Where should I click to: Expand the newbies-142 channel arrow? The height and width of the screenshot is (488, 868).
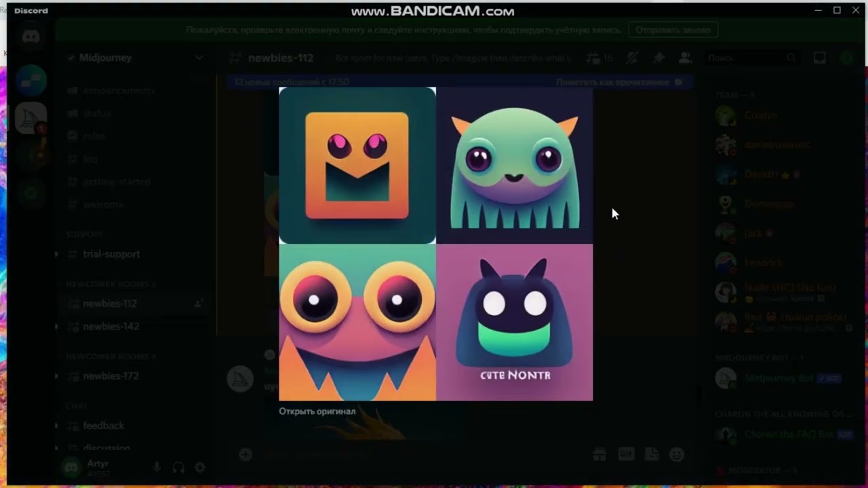(x=56, y=327)
